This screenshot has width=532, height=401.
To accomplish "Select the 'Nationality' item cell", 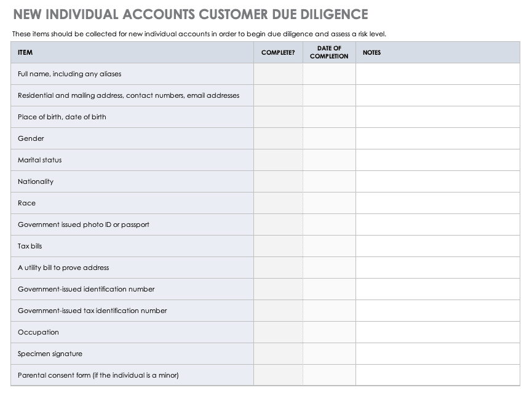I will [132, 181].
